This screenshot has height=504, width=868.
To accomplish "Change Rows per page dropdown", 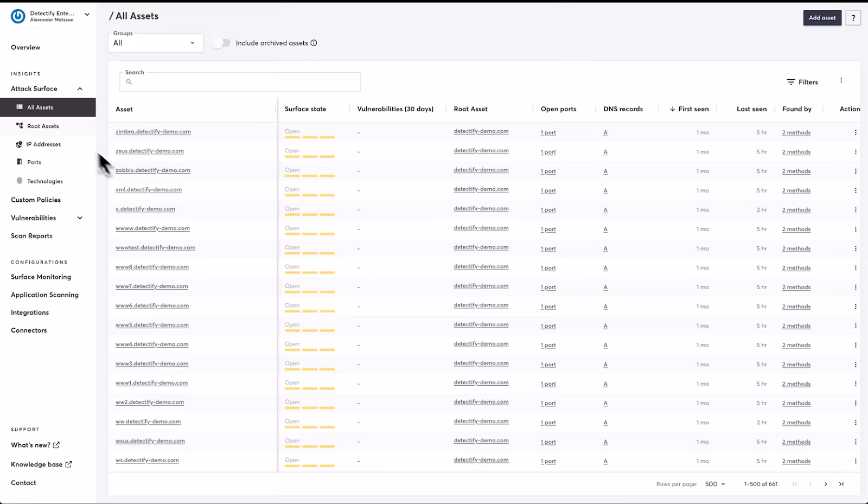I will [715, 484].
